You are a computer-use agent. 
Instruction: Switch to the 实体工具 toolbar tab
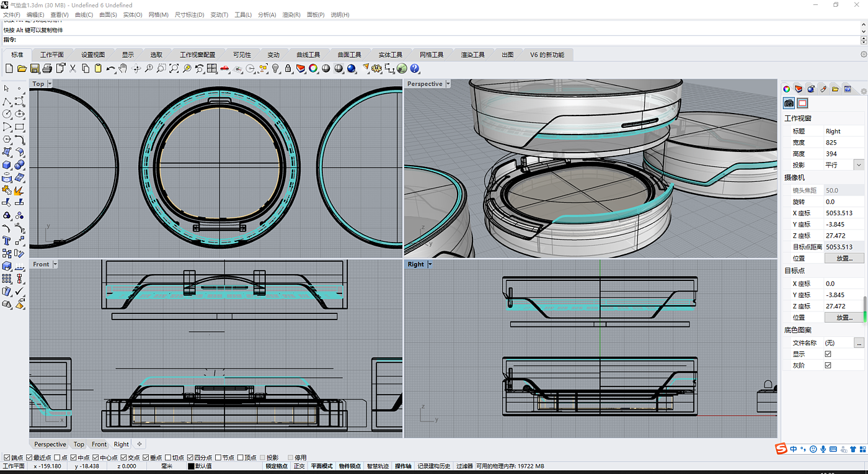point(391,55)
